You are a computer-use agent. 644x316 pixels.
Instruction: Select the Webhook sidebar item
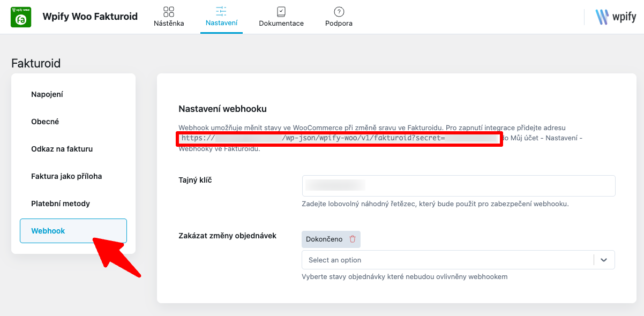(x=48, y=231)
